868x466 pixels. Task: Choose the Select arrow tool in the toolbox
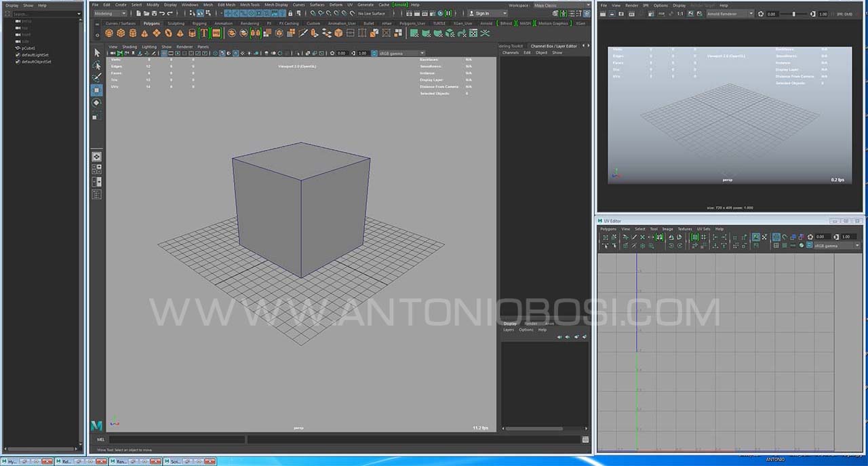tap(96, 52)
